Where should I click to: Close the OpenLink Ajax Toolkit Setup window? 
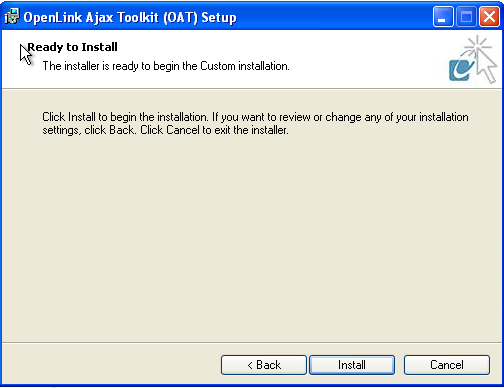coord(489,16)
